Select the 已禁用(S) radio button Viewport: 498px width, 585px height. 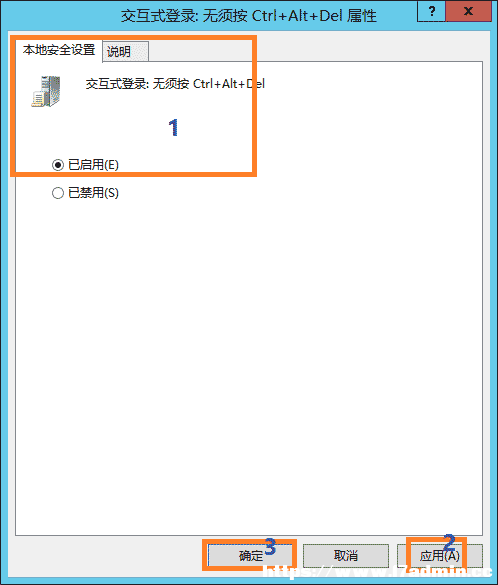(x=58, y=193)
